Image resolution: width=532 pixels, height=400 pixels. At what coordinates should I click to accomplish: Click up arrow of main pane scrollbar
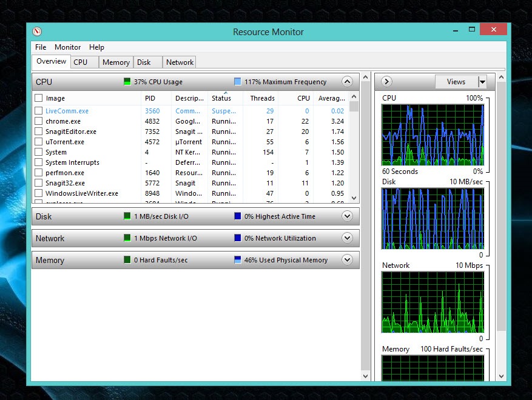[x=365, y=78]
